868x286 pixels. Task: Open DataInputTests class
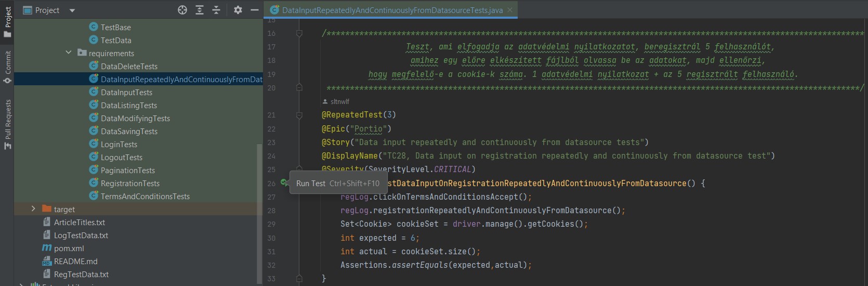(126, 92)
